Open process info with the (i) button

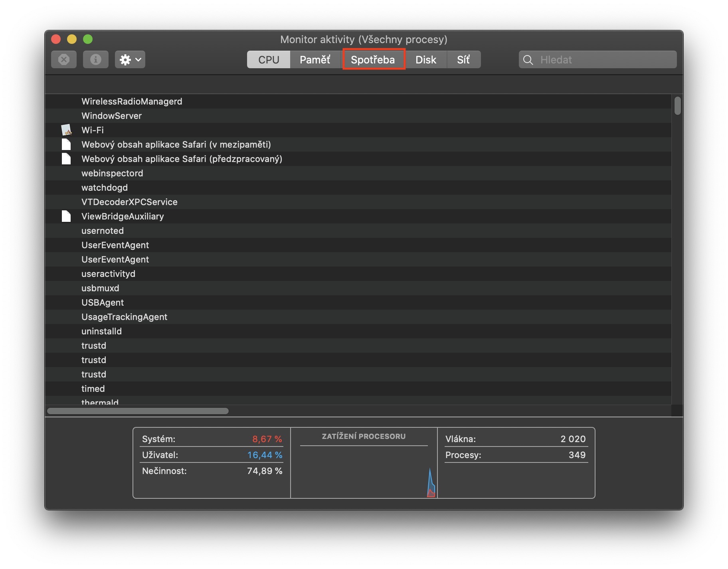coord(96,59)
